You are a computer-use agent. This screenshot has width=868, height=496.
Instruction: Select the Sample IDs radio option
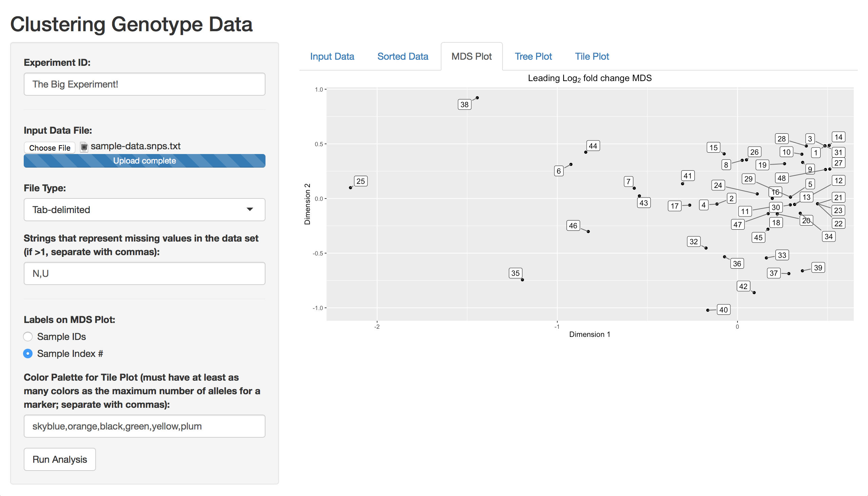click(28, 337)
